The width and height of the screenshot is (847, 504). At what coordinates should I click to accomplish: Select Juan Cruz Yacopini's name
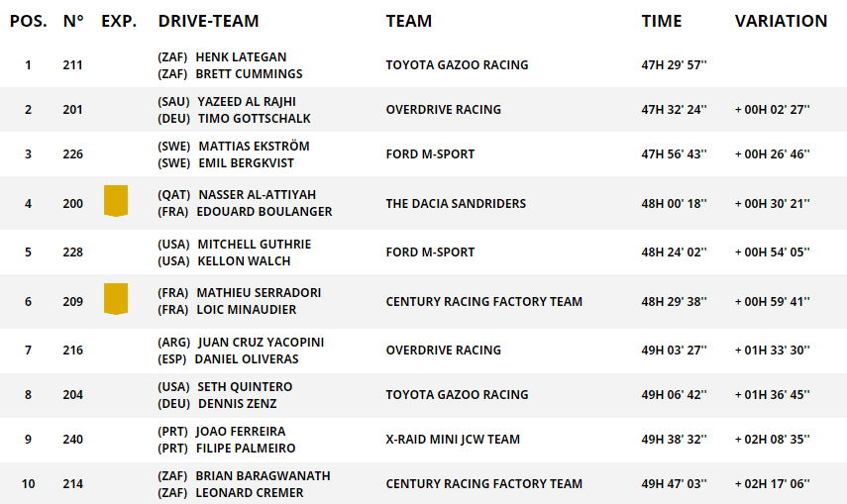pyautogui.click(x=262, y=343)
